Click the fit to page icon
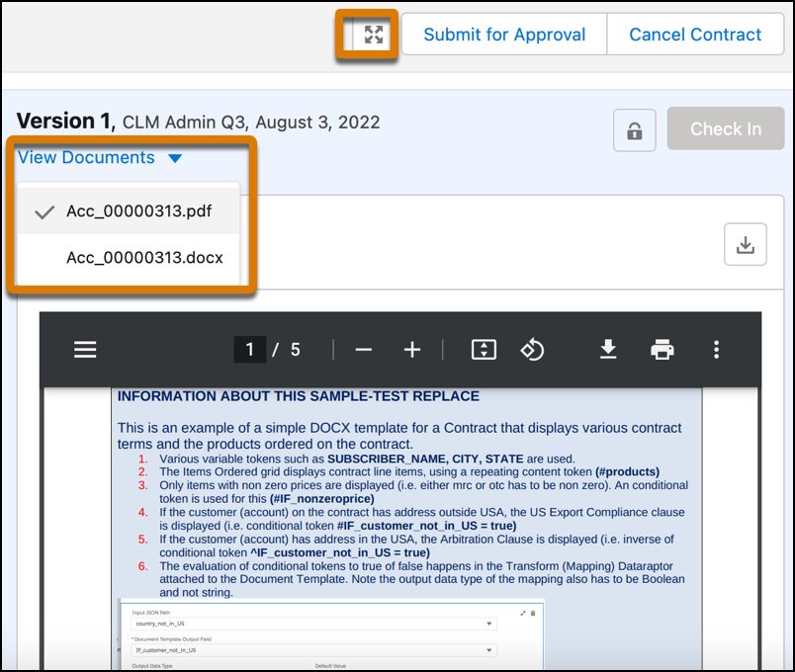This screenshot has height=672, width=795. tap(484, 350)
